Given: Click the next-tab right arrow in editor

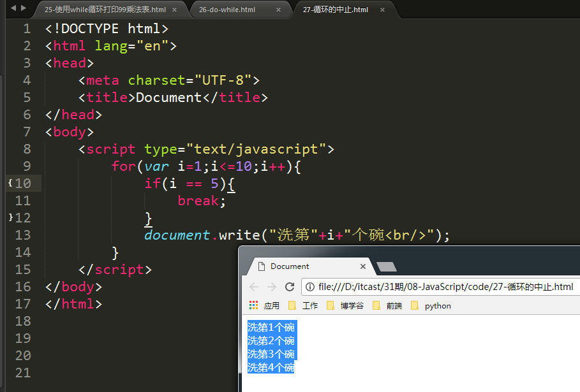Looking at the screenshot, I should pos(24,8).
